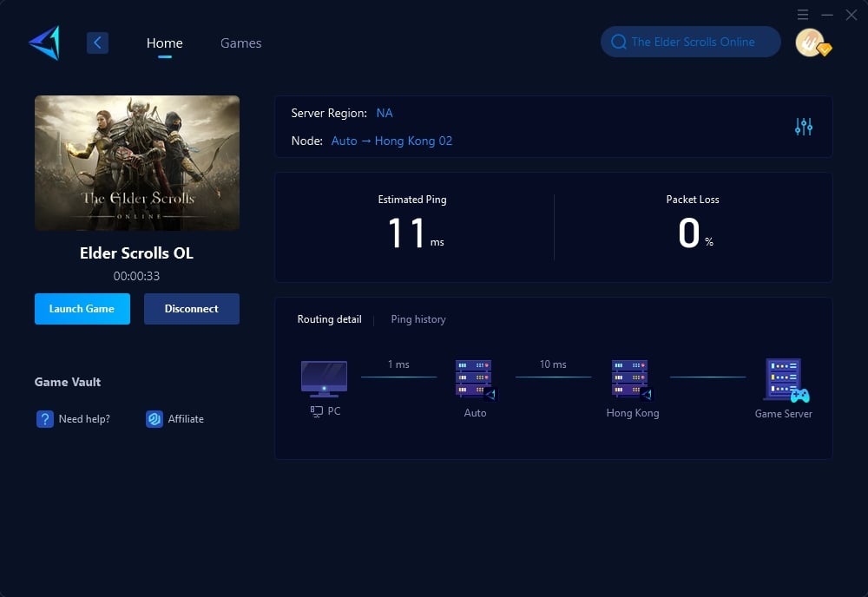Click the 0 % packet loss value
Image resolution: width=868 pixels, height=597 pixels.
(695, 233)
